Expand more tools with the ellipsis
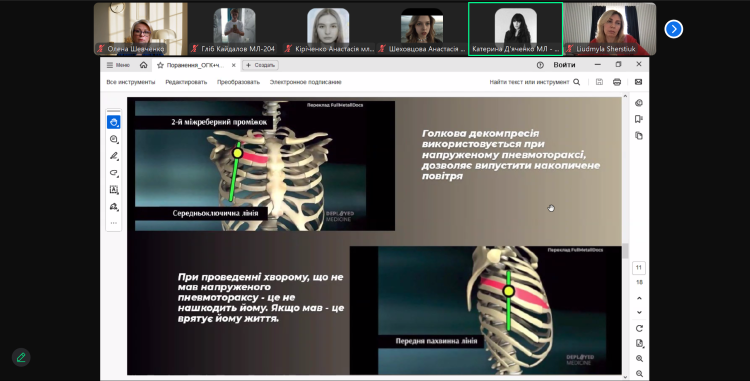The width and height of the screenshot is (750, 381). pos(113,223)
